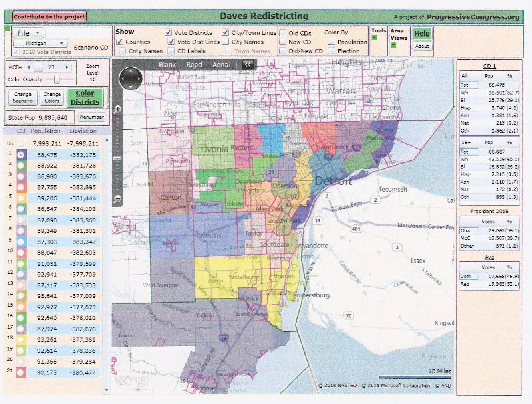Screen dimensions: 532x404
Task: Click the green Tools panel toggle icon
Action: click(374, 38)
